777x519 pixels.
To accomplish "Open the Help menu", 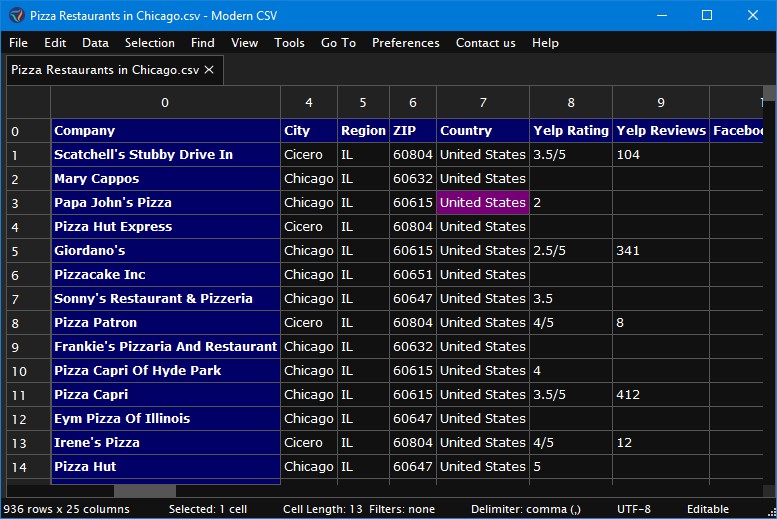I will [545, 43].
